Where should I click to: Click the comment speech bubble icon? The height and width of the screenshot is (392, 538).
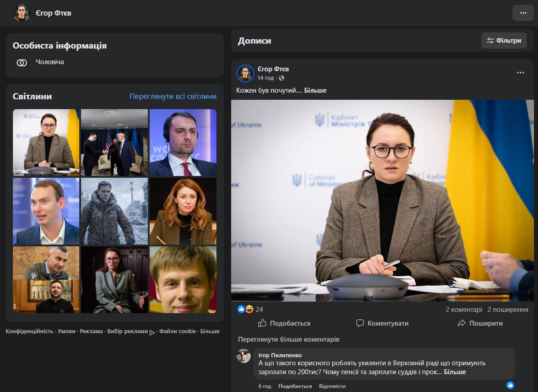pyautogui.click(x=360, y=323)
